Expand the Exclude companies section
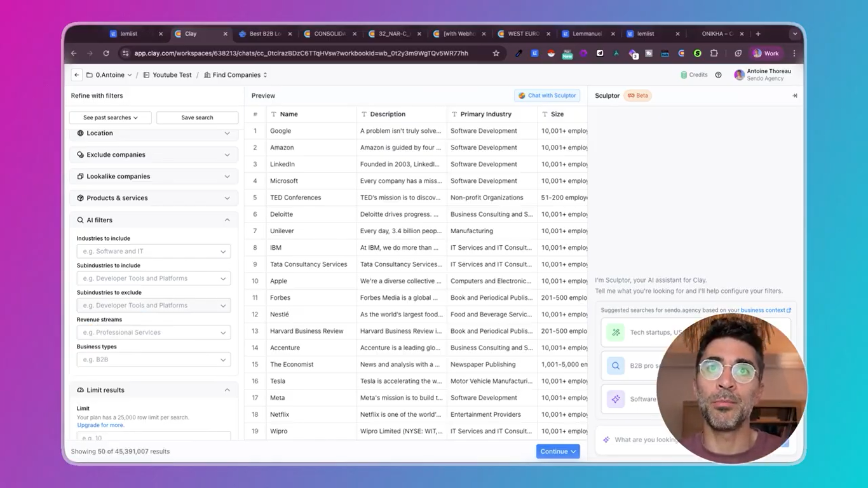Viewport: 868px width, 488px height. tap(227, 154)
